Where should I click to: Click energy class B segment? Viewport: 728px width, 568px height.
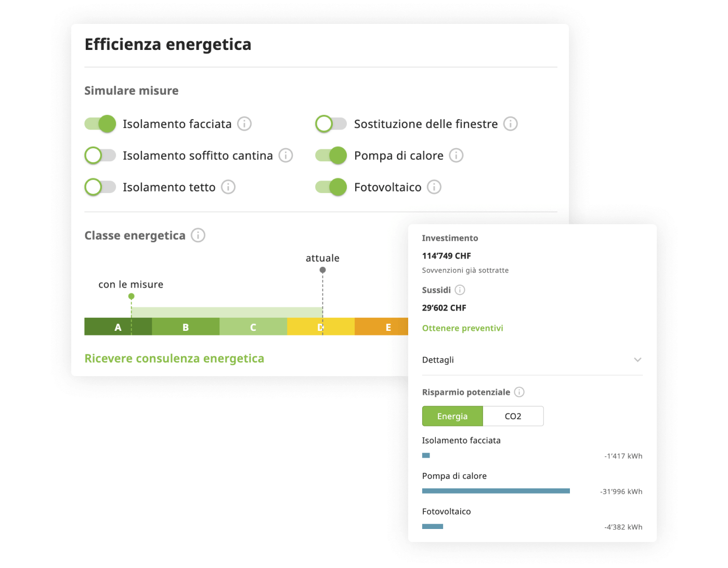186,327
